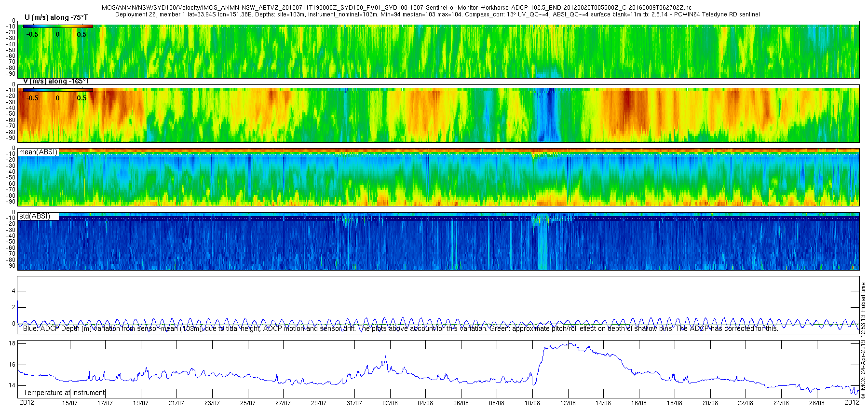Click the 22/08 date tick label
This screenshot has height=410, width=868.
(746, 403)
